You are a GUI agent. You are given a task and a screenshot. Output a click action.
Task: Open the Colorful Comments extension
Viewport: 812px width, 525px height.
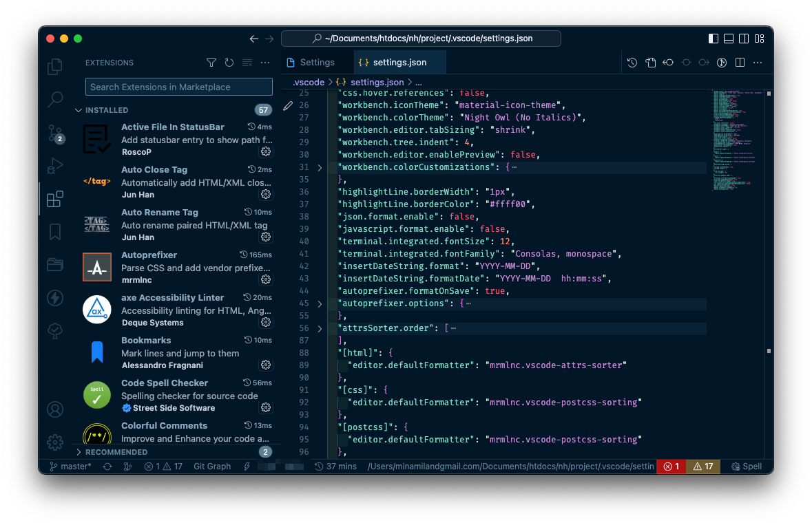coord(176,432)
